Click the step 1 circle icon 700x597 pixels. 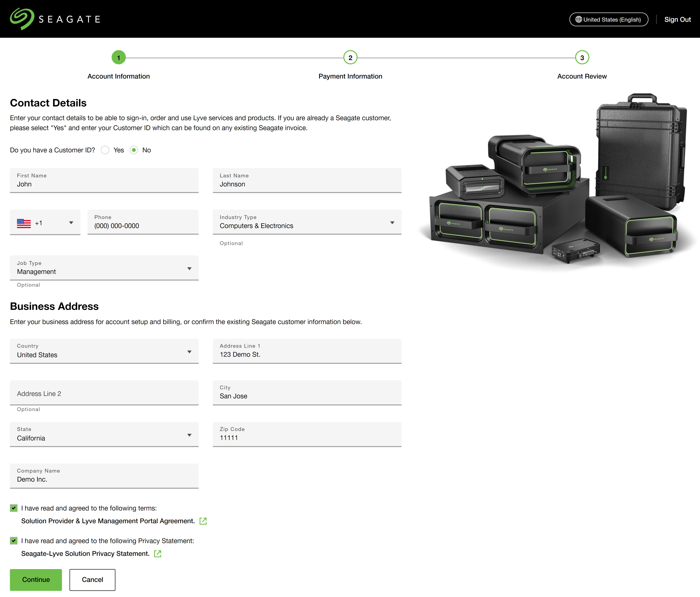pos(119,58)
